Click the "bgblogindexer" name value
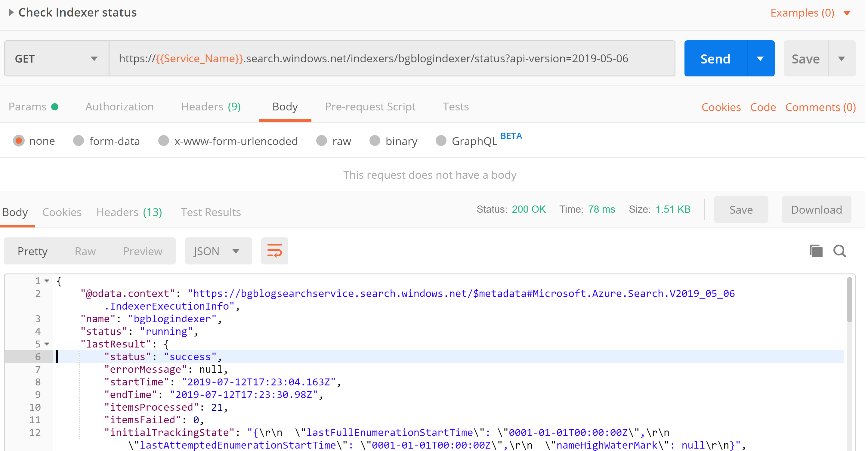868x451 pixels. 172,319
